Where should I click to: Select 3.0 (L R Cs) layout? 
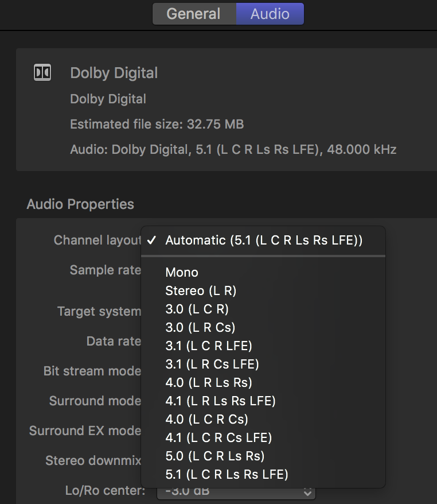coord(200,327)
